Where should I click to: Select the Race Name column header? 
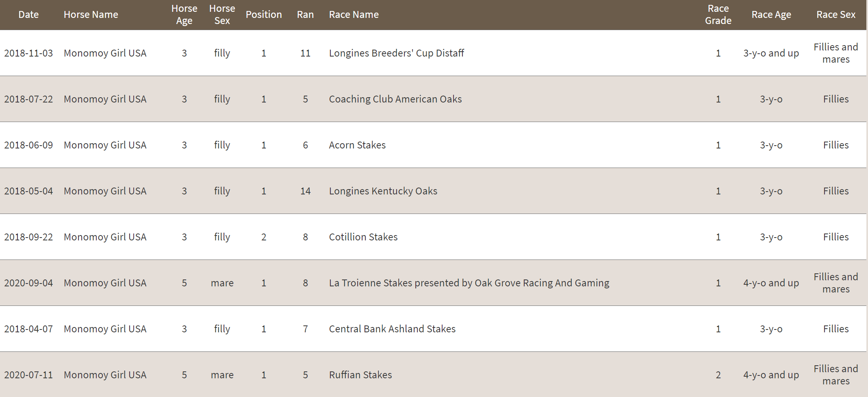pos(354,15)
